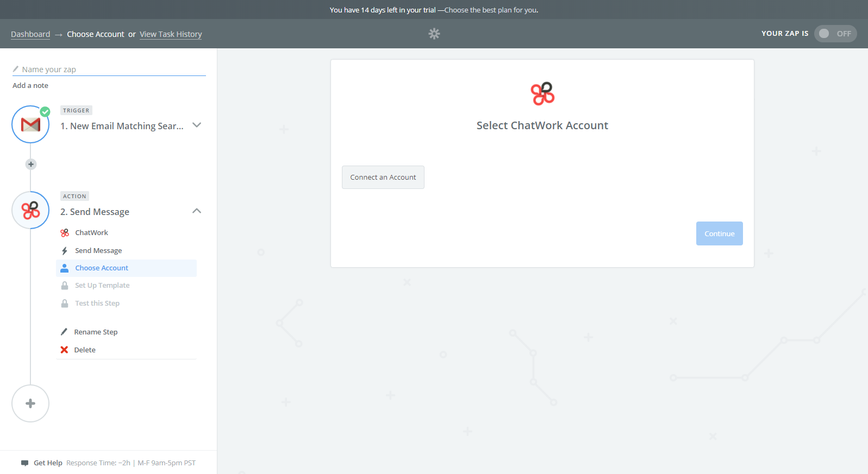
Task: Open the View Task History link
Action: coord(171,34)
